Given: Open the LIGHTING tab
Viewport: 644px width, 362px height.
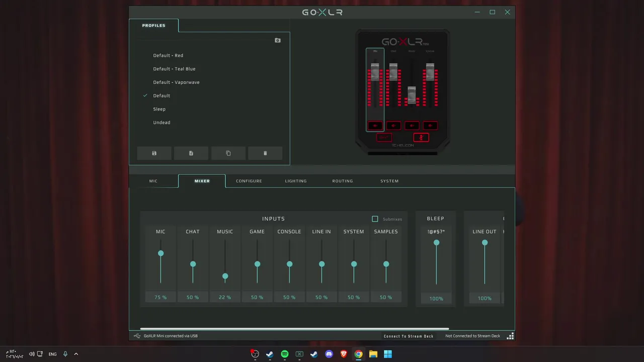Looking at the screenshot, I should click(x=296, y=181).
